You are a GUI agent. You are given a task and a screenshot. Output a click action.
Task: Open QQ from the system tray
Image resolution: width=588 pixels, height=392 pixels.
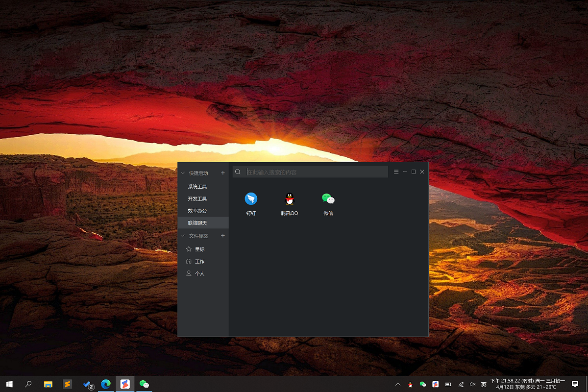410,384
